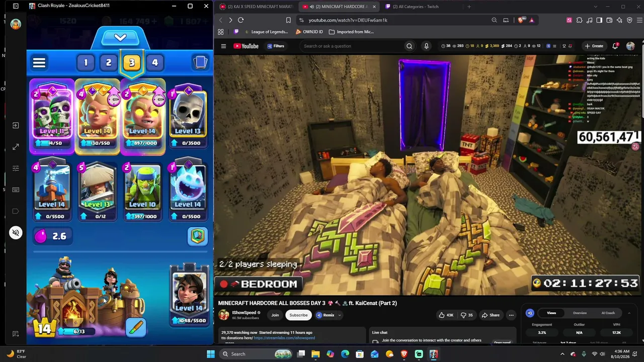Tap the shield icon beside the elixir average
This screenshot has height=362, width=644.
coord(198,236)
